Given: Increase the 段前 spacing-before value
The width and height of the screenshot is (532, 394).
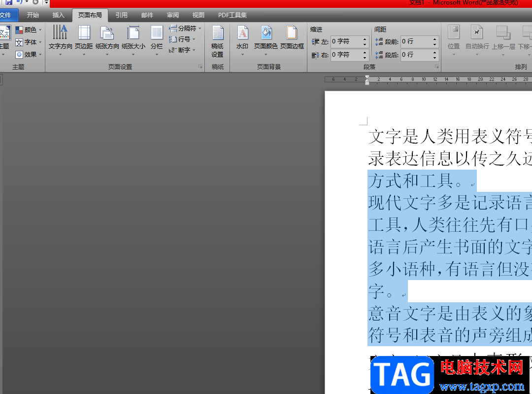Looking at the screenshot, I should point(434,39).
